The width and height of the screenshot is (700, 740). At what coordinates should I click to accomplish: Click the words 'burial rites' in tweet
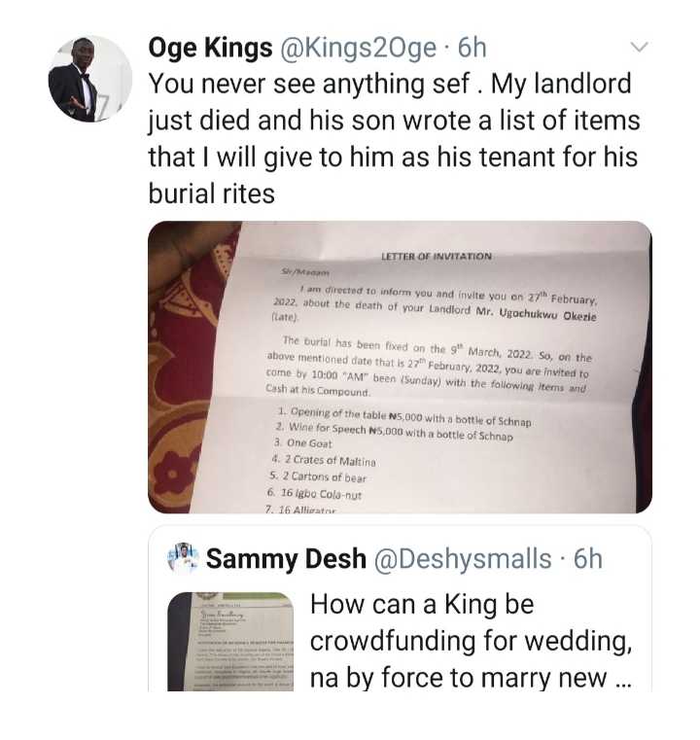pyautogui.click(x=211, y=193)
